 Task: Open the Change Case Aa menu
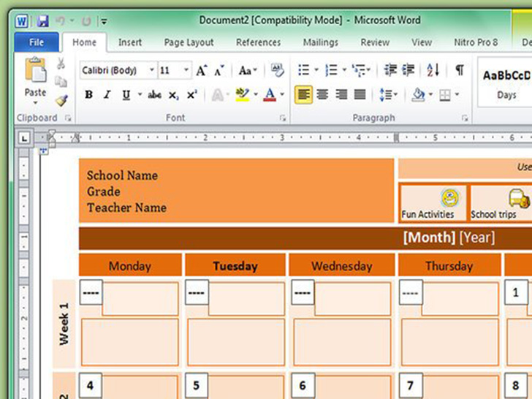coord(247,70)
